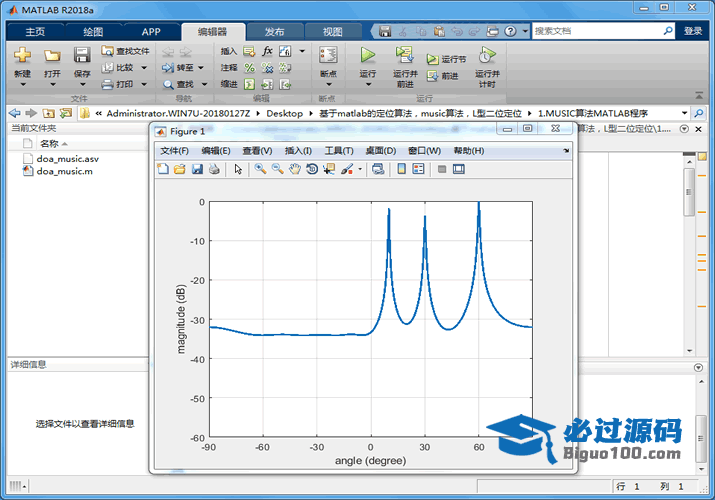Click the Find (查找) magnifier button
Viewport: 715px width, 500px height.
[x=179, y=84]
